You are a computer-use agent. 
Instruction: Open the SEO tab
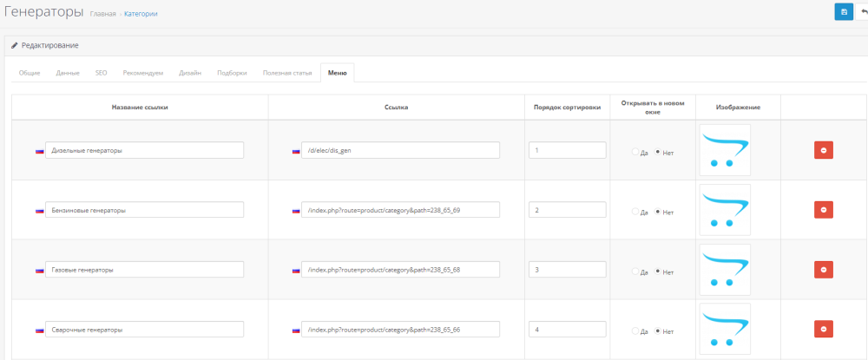click(102, 73)
